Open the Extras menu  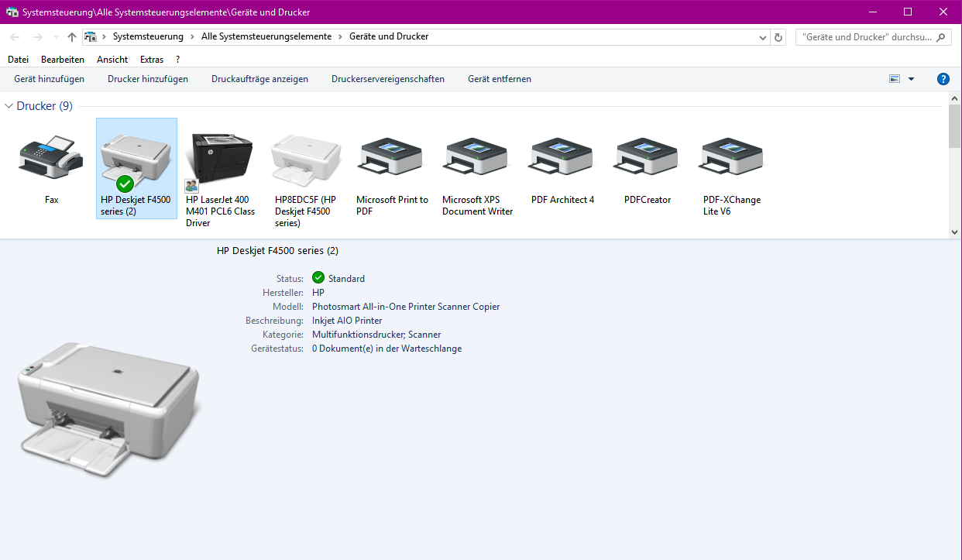tap(152, 60)
